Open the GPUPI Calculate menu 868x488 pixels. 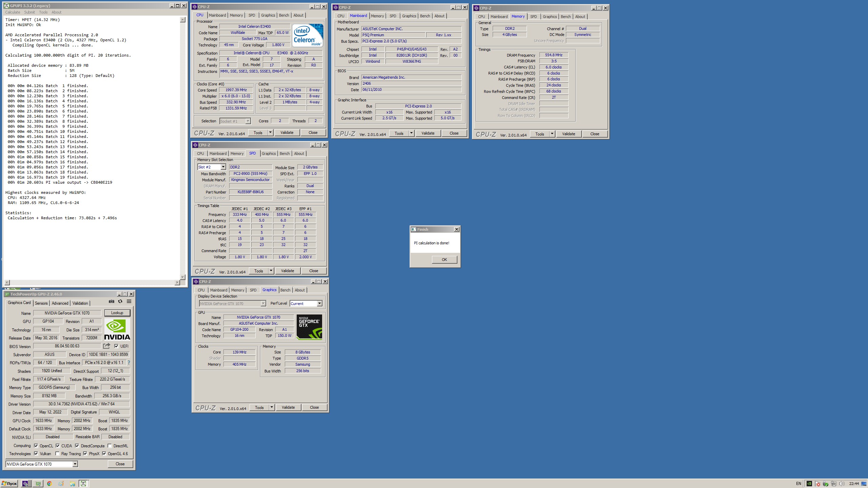(x=13, y=12)
